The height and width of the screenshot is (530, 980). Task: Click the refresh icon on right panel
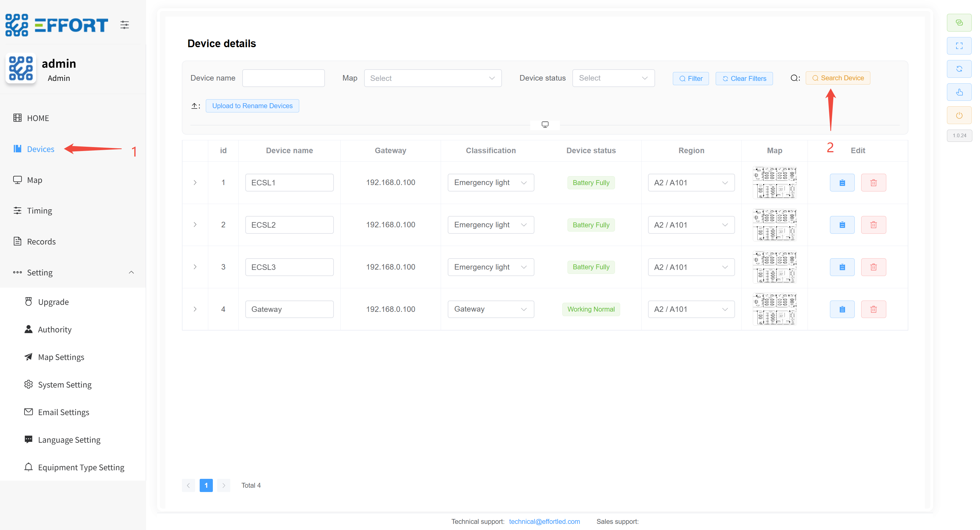click(959, 69)
